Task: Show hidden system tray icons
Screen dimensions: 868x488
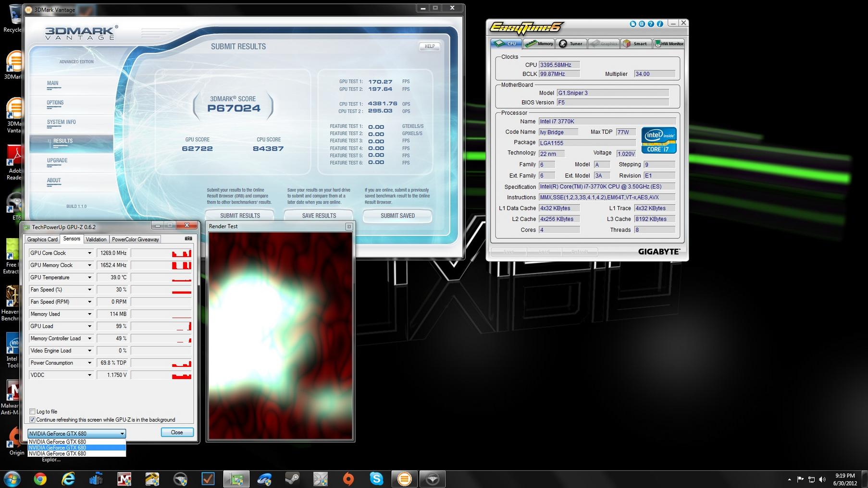Action: pyautogui.click(x=789, y=479)
